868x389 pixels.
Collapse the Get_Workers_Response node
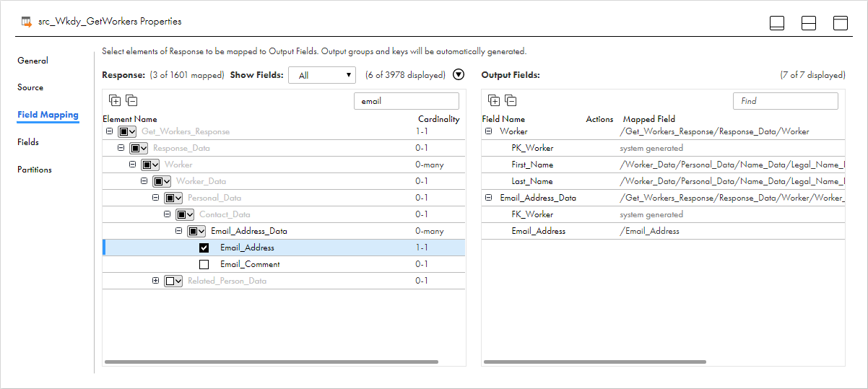pyautogui.click(x=110, y=131)
